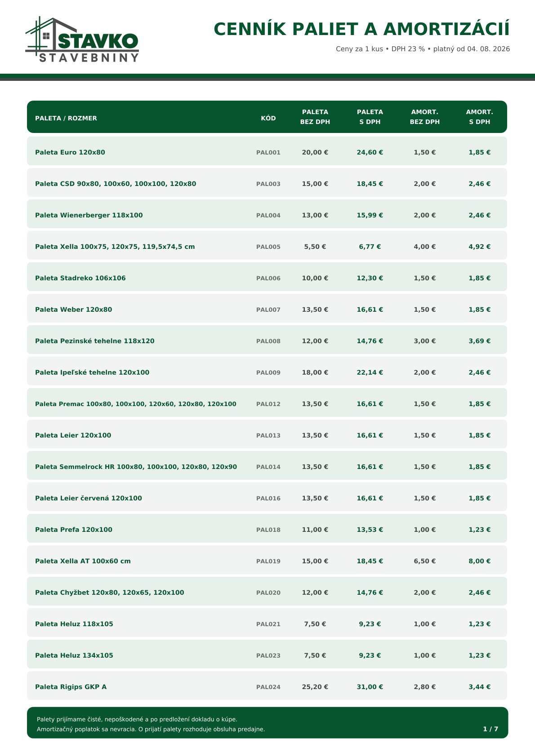
Task: Click the 3,44 € amortization value
Action: [480, 687]
